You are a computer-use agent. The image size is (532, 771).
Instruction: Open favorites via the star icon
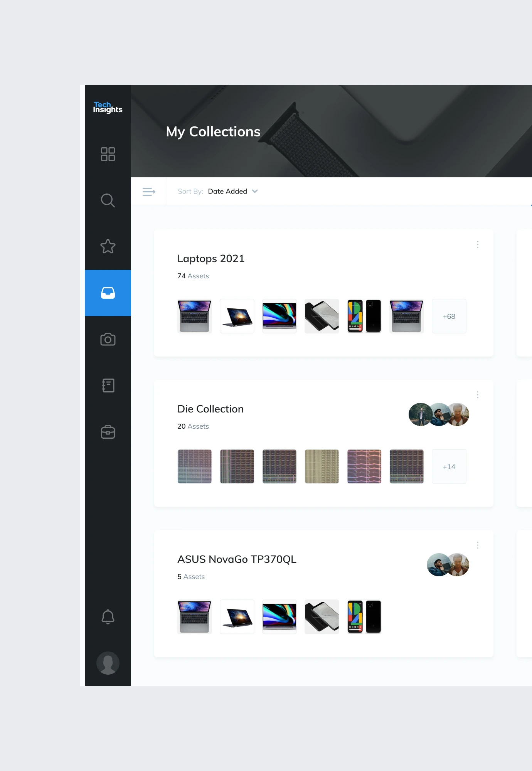(108, 247)
